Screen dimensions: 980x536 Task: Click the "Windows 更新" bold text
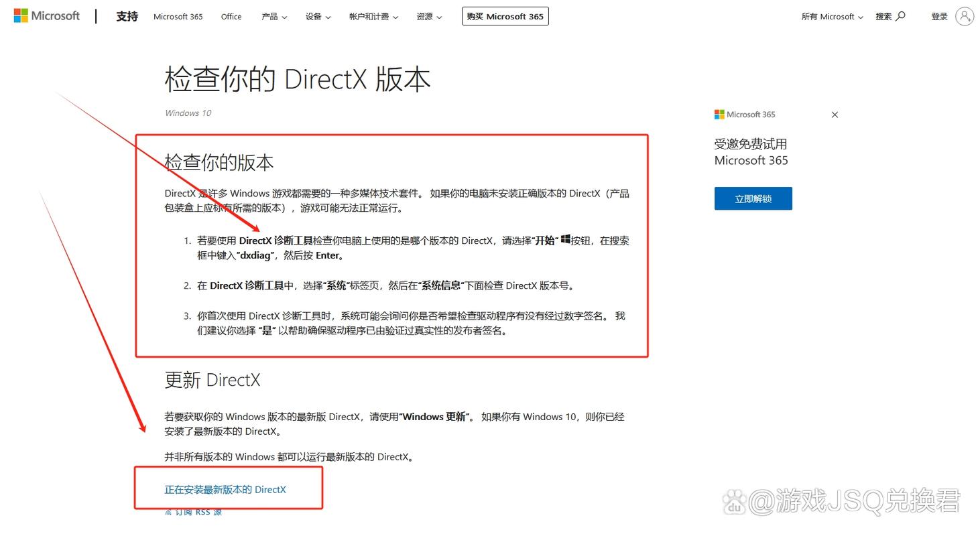pyautogui.click(x=435, y=417)
